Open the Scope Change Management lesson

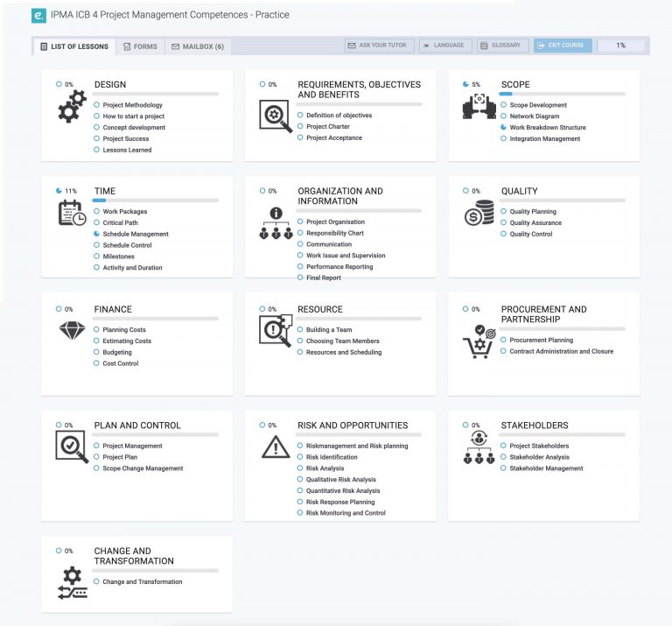[x=143, y=468]
